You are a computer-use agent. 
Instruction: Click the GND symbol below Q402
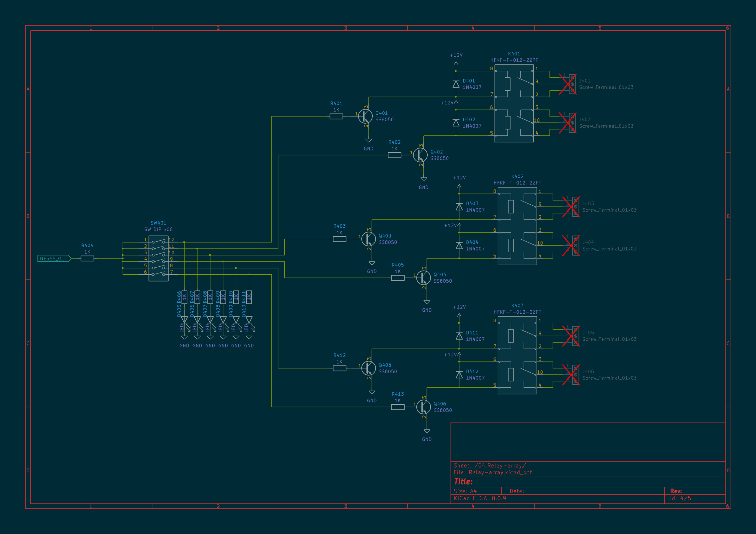[423, 179]
